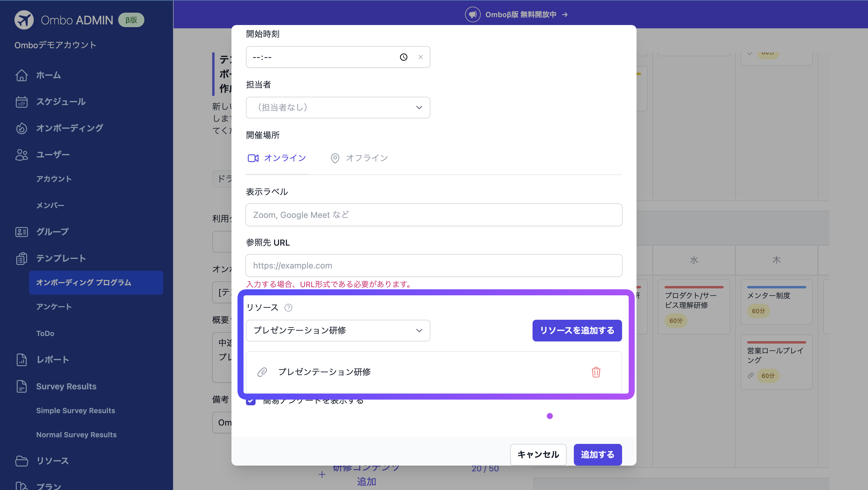Open the Plan (プラン) icon in sidebar
868x490 pixels.
pos(22,486)
